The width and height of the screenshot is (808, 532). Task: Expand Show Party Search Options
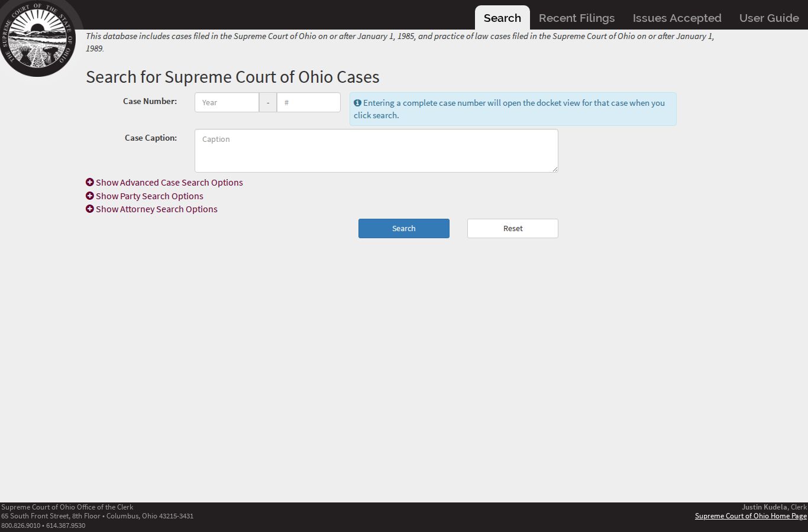pyautogui.click(x=144, y=196)
